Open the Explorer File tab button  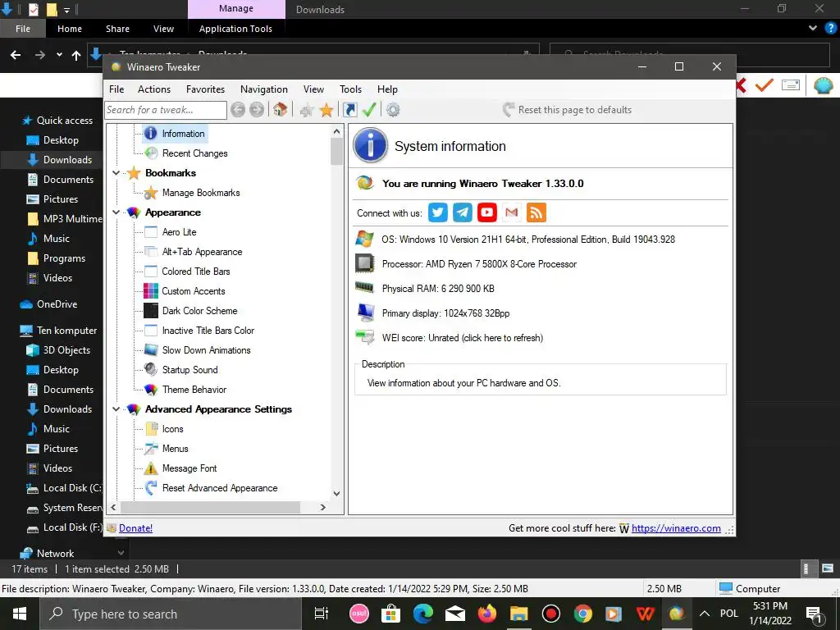tap(22, 29)
